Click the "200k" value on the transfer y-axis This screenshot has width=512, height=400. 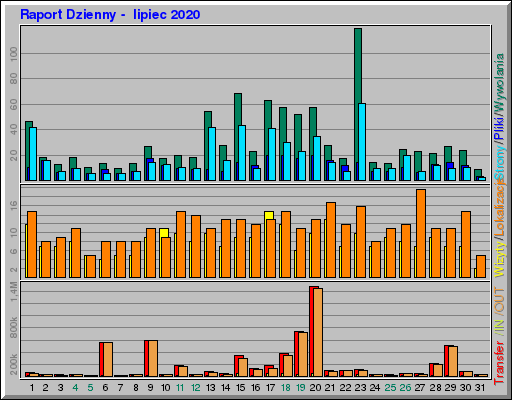click(x=14, y=365)
